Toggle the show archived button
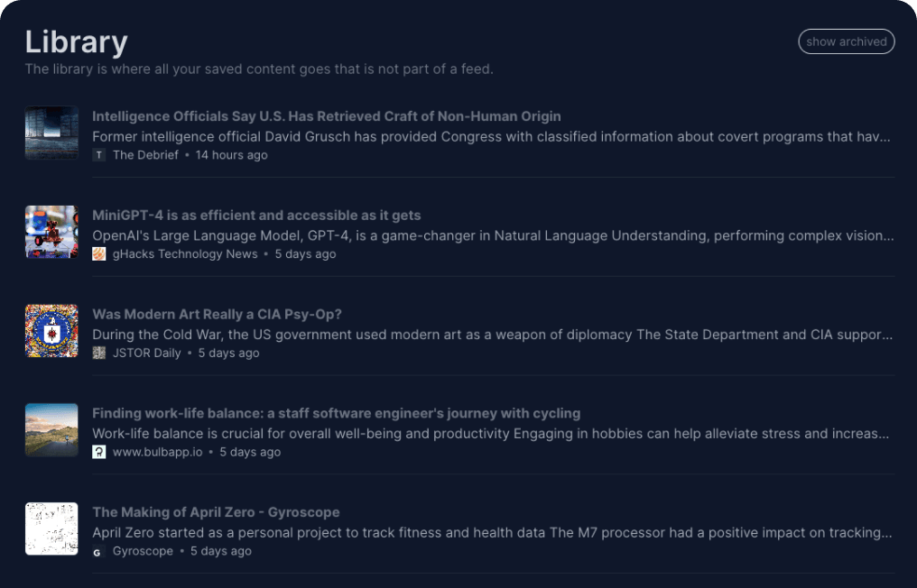The width and height of the screenshot is (917, 588). click(846, 41)
